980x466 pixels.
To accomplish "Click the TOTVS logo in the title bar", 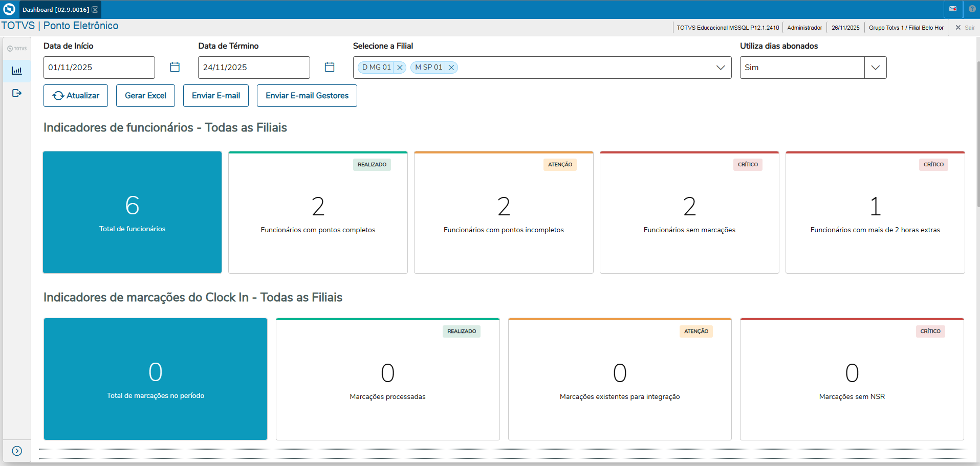I will 9,9.
